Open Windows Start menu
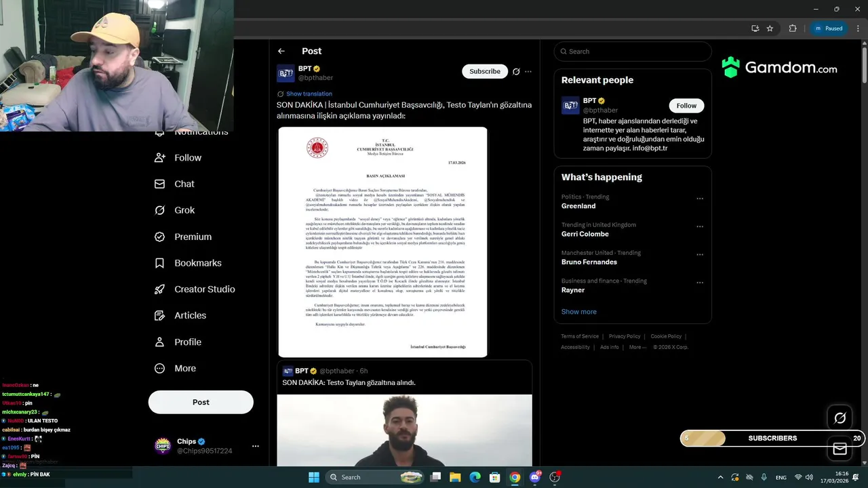Image resolution: width=868 pixels, height=488 pixels. coord(314,477)
